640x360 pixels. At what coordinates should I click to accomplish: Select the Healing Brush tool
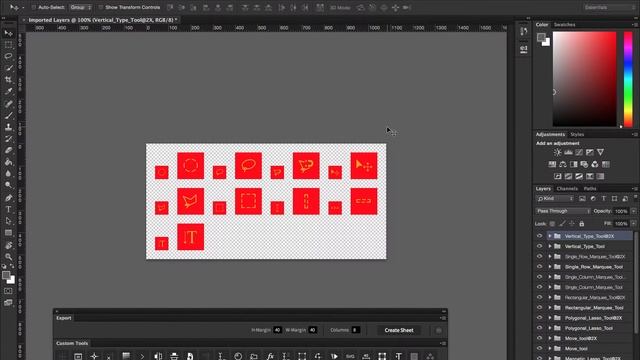(x=8, y=104)
